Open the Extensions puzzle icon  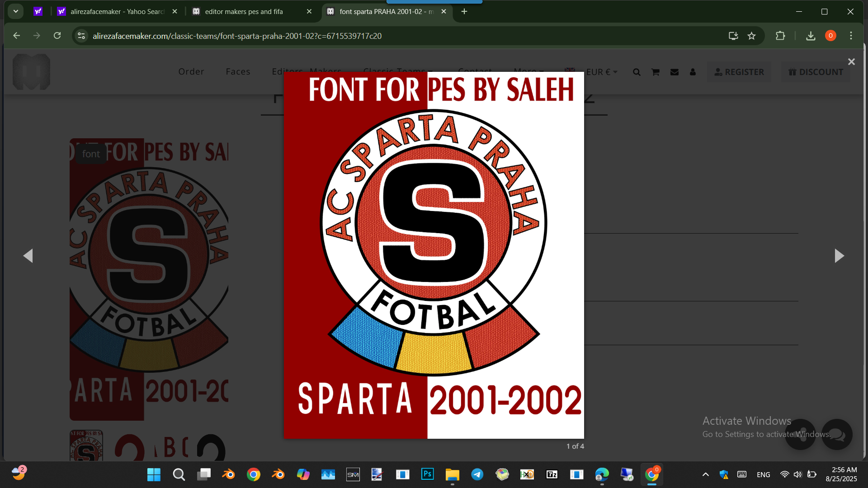pyautogui.click(x=780, y=36)
